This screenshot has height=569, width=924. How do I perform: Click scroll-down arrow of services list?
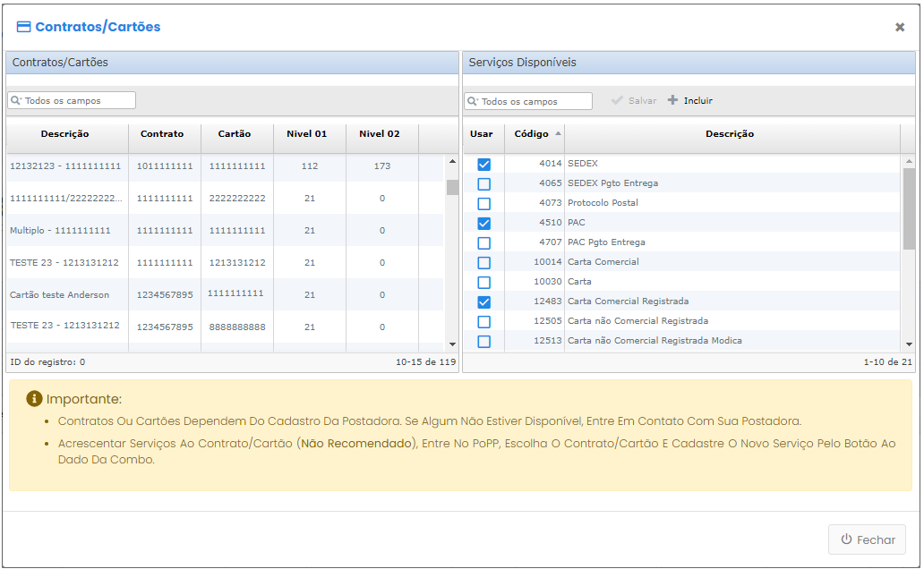click(x=909, y=344)
